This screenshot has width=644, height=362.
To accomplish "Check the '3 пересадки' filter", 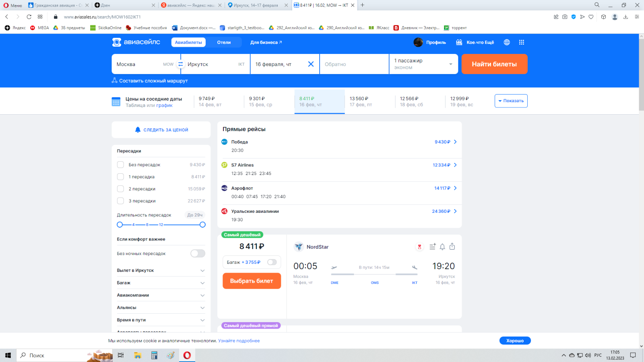I will 120,201.
